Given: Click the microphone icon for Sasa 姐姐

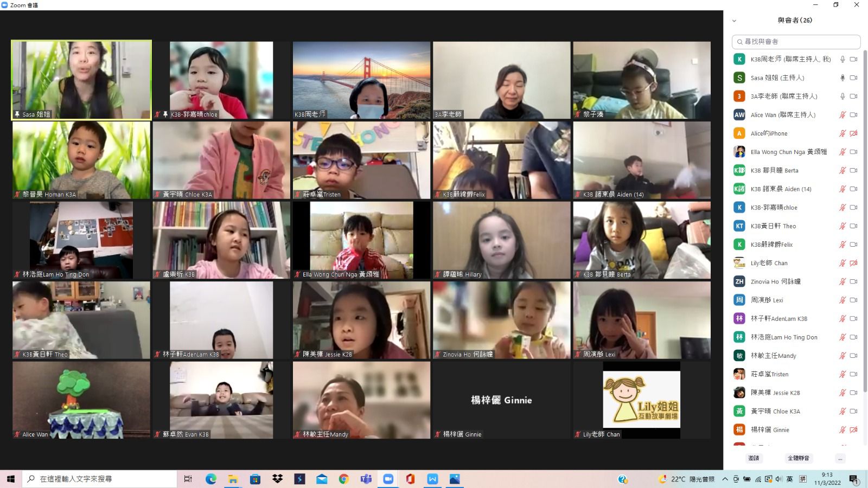Looking at the screenshot, I should tap(843, 78).
